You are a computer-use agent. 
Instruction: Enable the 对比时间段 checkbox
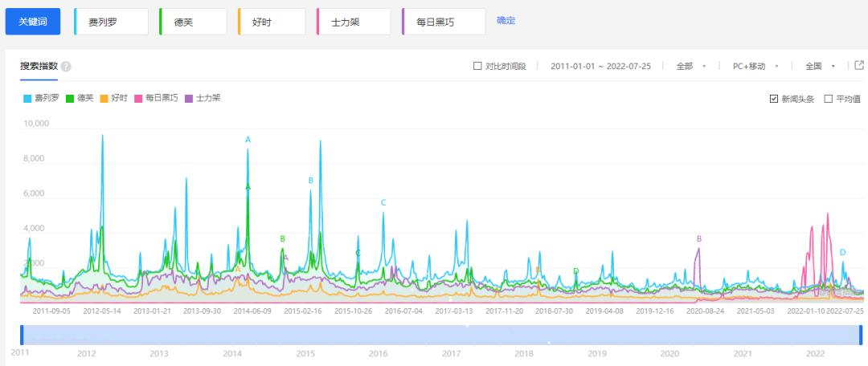tap(477, 67)
